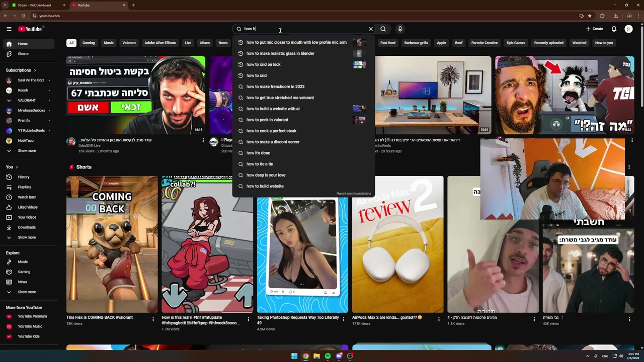The height and width of the screenshot is (362, 644).
Task: Open options for 'This Flex is COMING BACK' short
Action: pyautogui.click(x=153, y=319)
